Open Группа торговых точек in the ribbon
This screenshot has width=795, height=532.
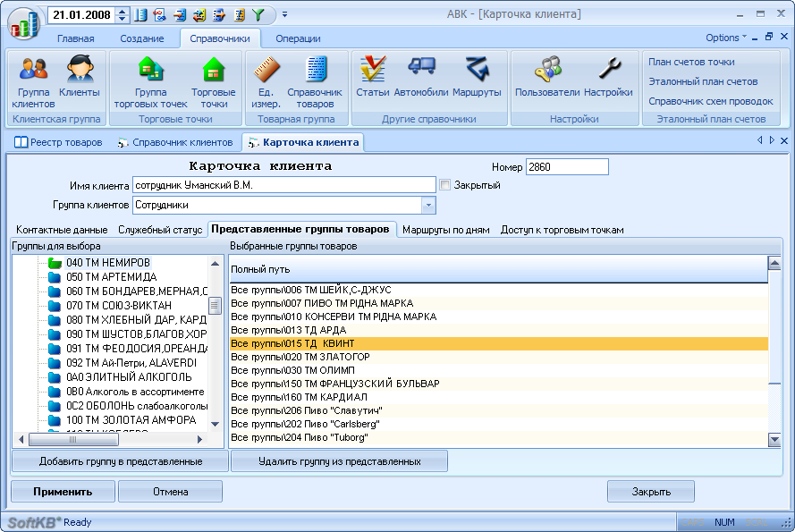coord(150,81)
